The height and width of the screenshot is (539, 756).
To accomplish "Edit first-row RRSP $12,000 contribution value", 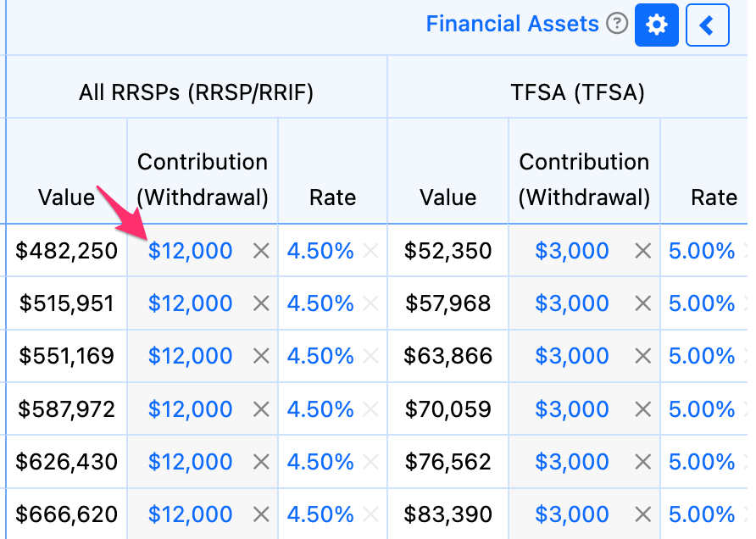I will coord(190,251).
